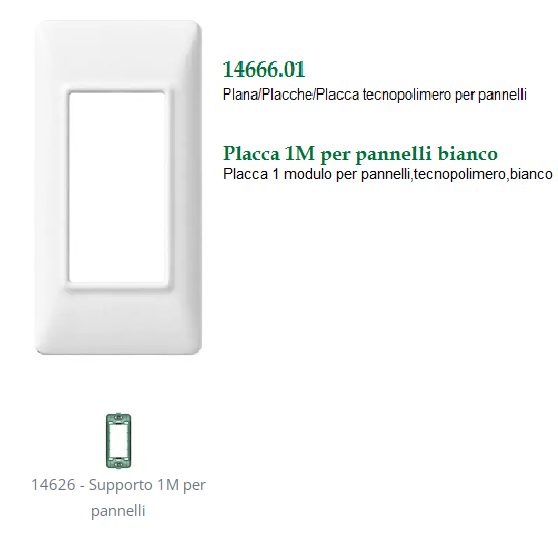Click the number "14626" in the caption
Viewport: 558px width, 554px height.
tap(53, 485)
